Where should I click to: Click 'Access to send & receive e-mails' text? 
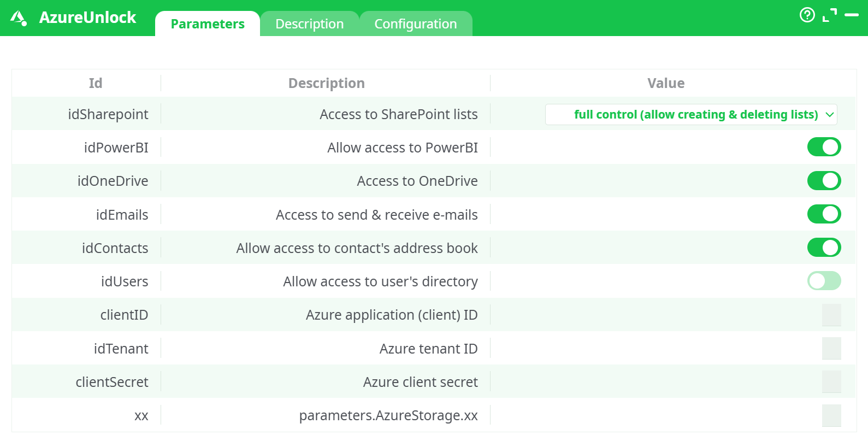(377, 215)
